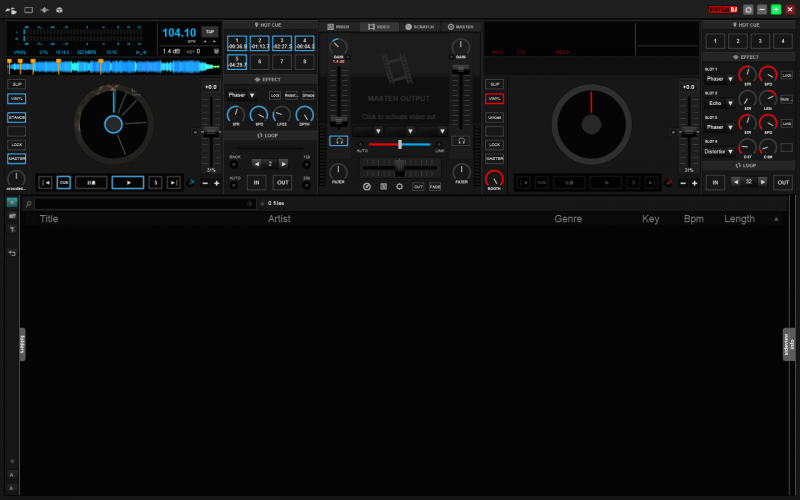Click the left deck blue waveform overview
800x500 pixels.
[113, 66]
